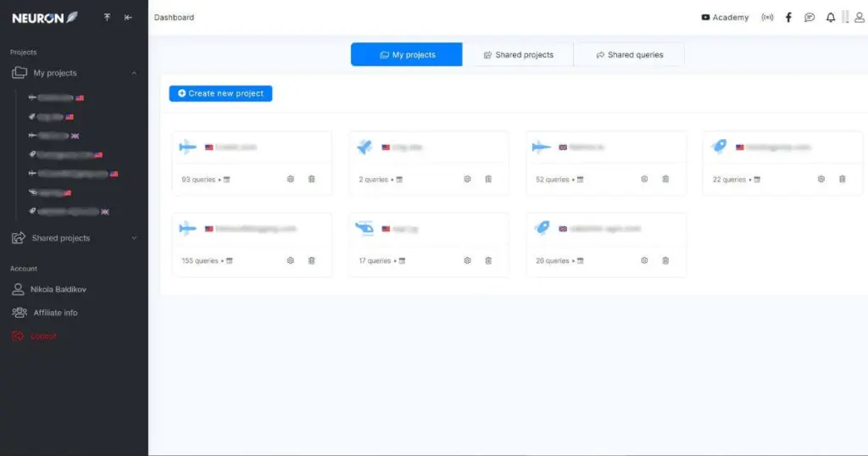Open the user profile icon in top bar
This screenshot has height=456, width=868.
pos(860,18)
